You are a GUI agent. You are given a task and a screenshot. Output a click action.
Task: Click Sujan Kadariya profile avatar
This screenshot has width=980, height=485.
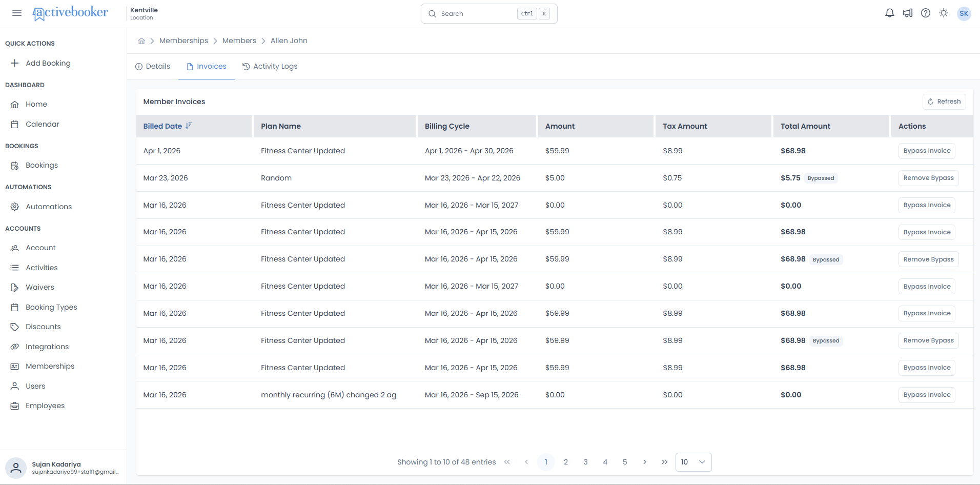point(16,468)
